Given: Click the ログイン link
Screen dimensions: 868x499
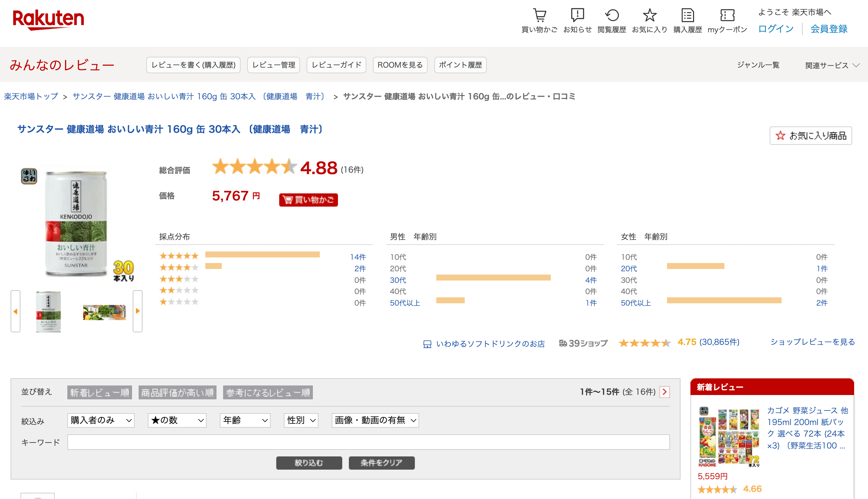Looking at the screenshot, I should click(776, 28).
